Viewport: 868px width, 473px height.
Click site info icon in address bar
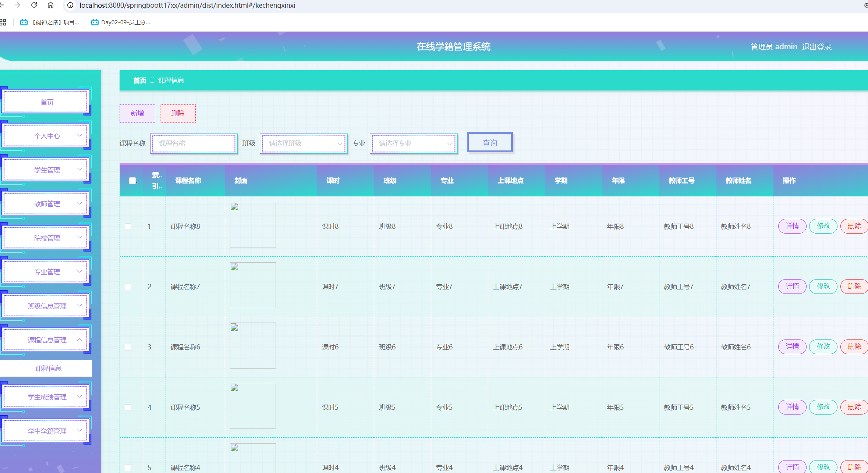(70, 5)
